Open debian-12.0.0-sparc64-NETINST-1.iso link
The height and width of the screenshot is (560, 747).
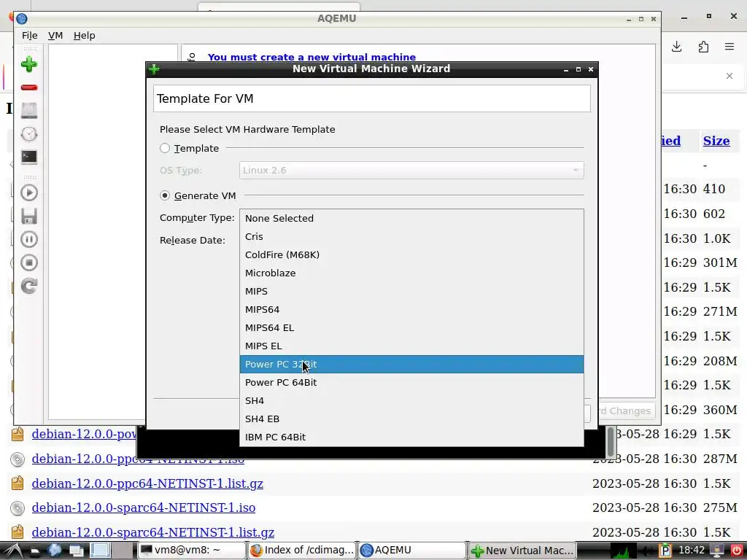click(144, 507)
